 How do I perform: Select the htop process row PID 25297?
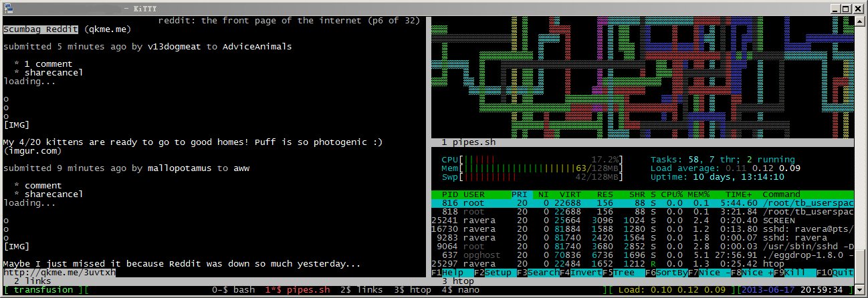click(x=643, y=264)
